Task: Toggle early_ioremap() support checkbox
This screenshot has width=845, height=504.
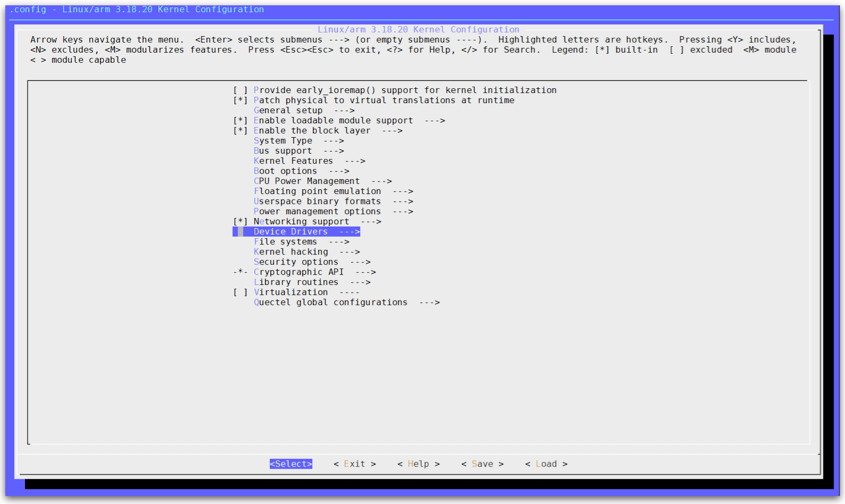Action: point(240,90)
